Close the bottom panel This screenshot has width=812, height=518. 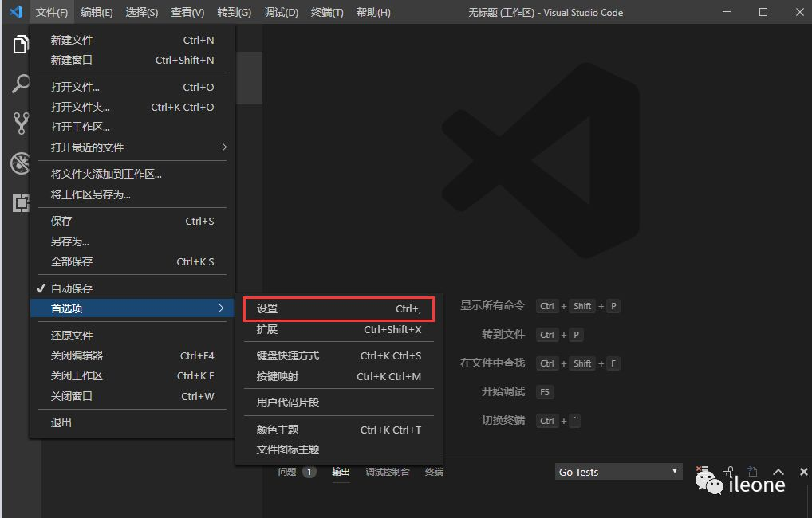[803, 472]
